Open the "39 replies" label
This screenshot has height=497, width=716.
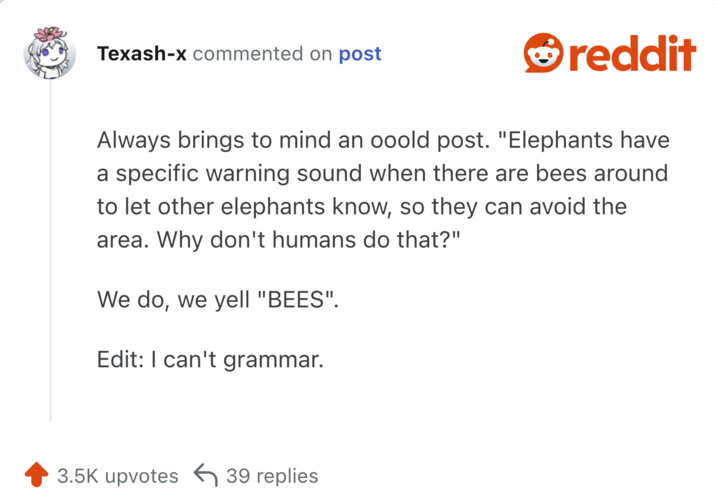(x=272, y=475)
